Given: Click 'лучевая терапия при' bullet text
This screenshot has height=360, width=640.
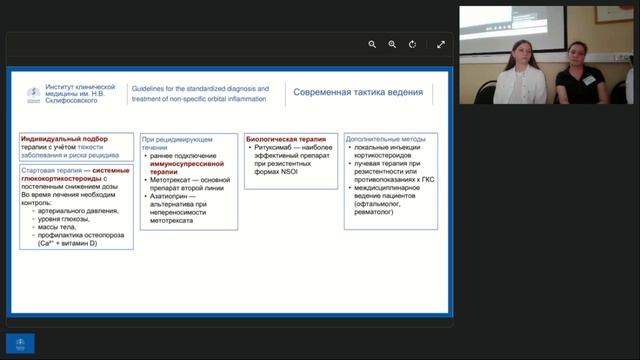Looking at the screenshot, I should (x=387, y=163).
